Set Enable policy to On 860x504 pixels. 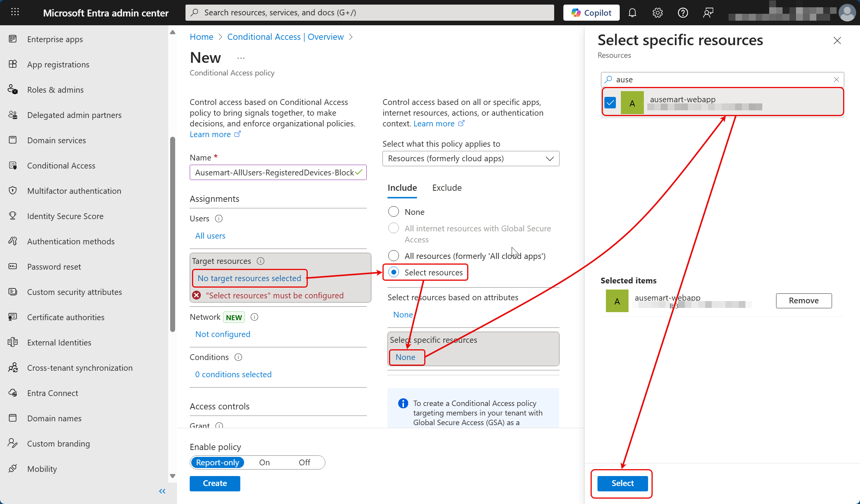pyautogui.click(x=264, y=462)
